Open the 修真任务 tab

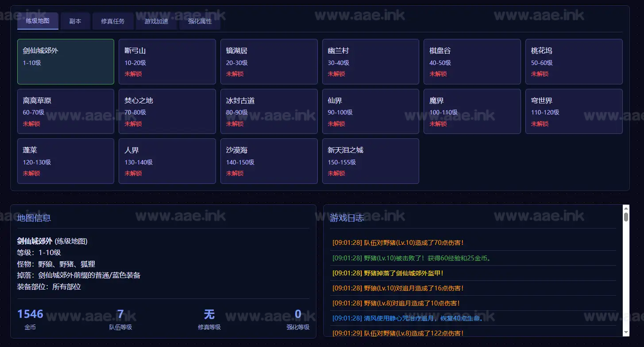click(113, 21)
